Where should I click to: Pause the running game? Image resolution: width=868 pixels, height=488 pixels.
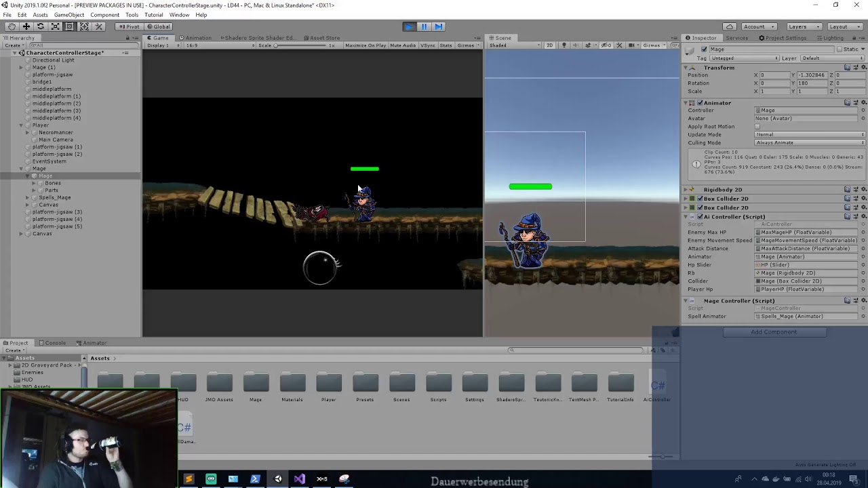tap(424, 26)
